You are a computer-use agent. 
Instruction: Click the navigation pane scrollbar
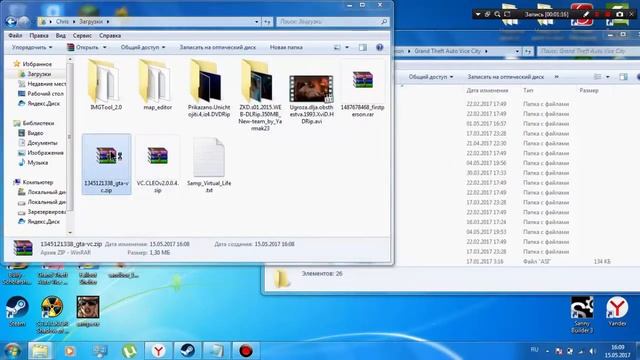[70, 138]
